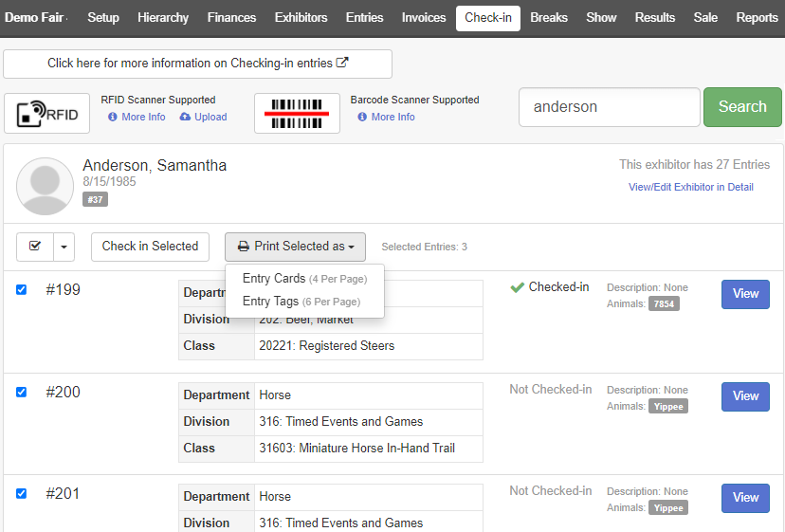Image resolution: width=785 pixels, height=532 pixels.
Task: Click the RFID scanner icon
Action: coord(47,114)
